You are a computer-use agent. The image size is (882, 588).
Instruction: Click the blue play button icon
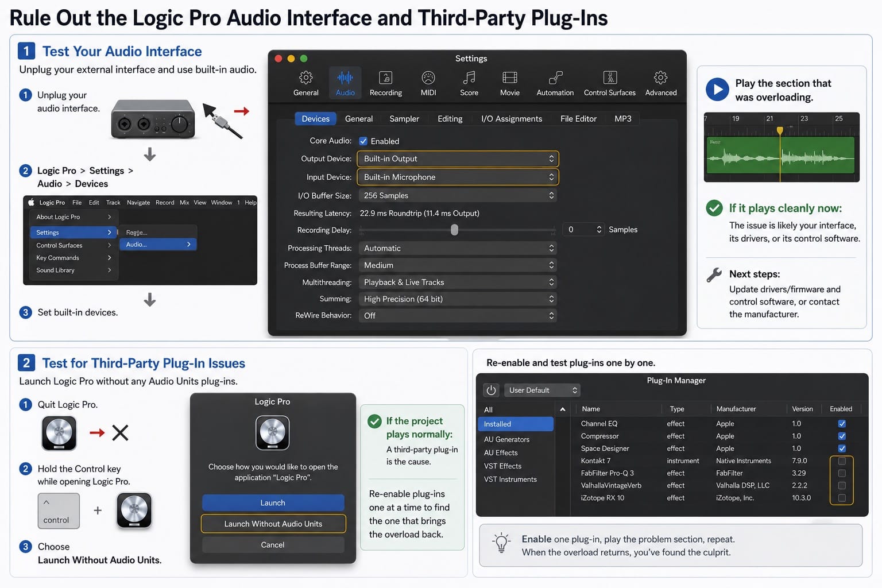pos(717,90)
